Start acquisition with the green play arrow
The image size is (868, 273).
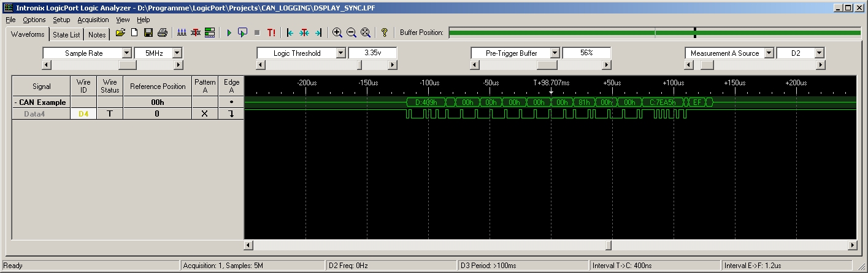pos(229,33)
